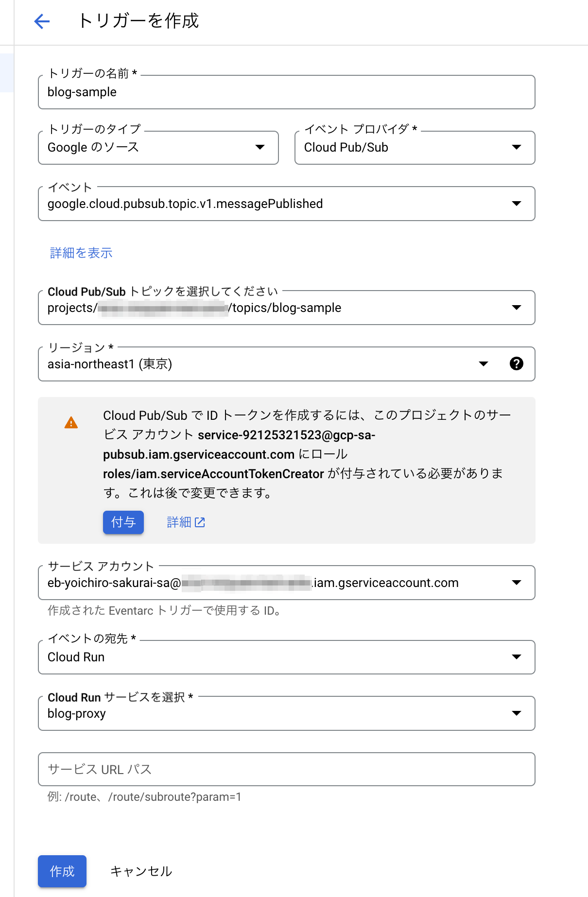Click the サービス URL パス input field

pos(287,769)
